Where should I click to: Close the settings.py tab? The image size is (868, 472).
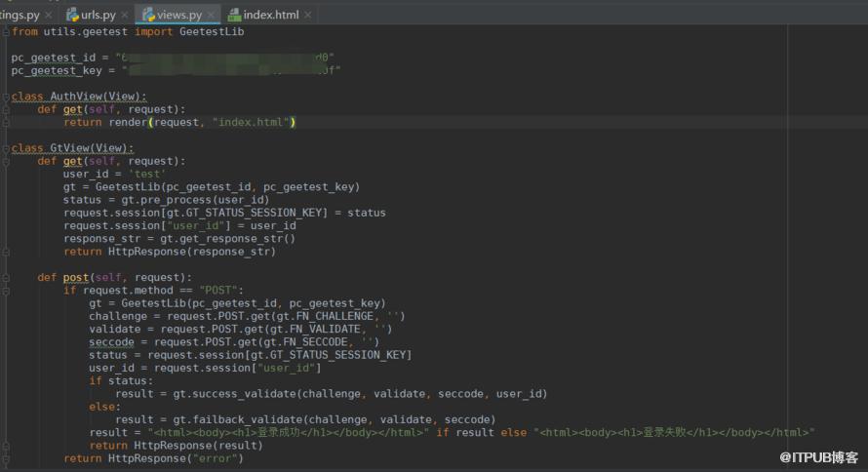[49, 15]
